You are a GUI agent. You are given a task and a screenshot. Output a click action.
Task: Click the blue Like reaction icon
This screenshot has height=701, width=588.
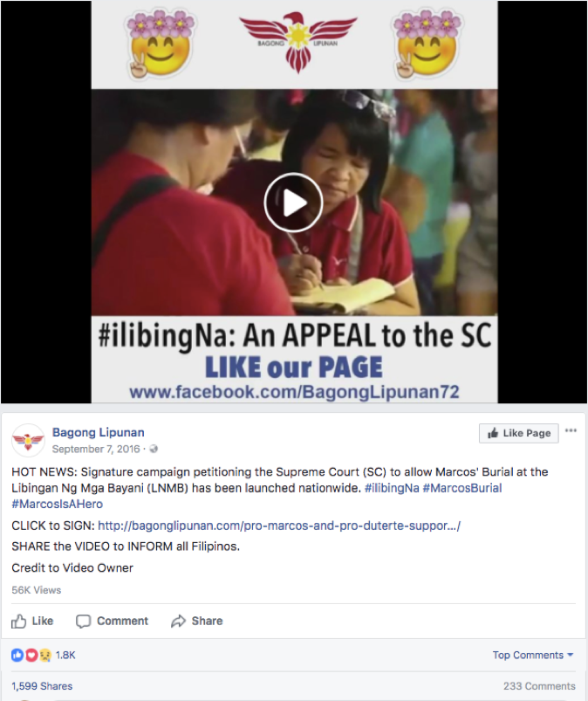pyautogui.click(x=17, y=656)
